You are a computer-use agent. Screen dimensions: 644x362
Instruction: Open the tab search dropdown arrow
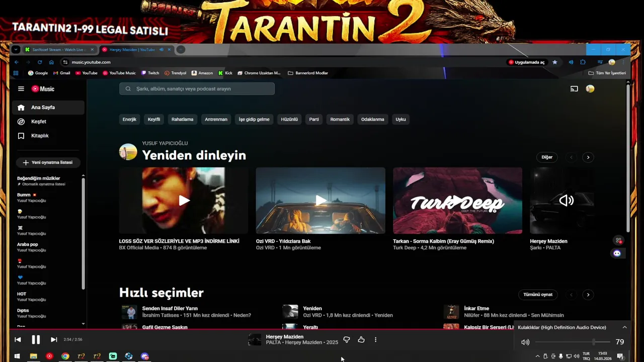[16, 49]
